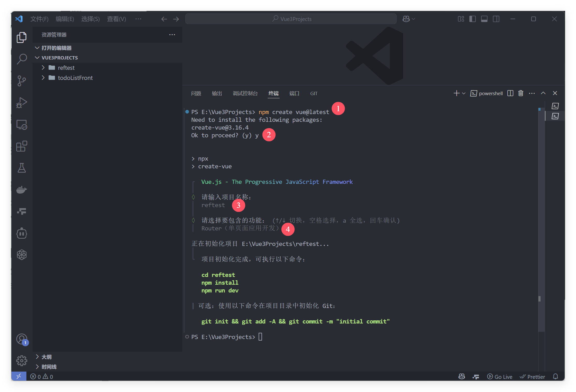Open Explorer more actions ellipsis
The width and height of the screenshot is (576, 392).
[172, 35]
